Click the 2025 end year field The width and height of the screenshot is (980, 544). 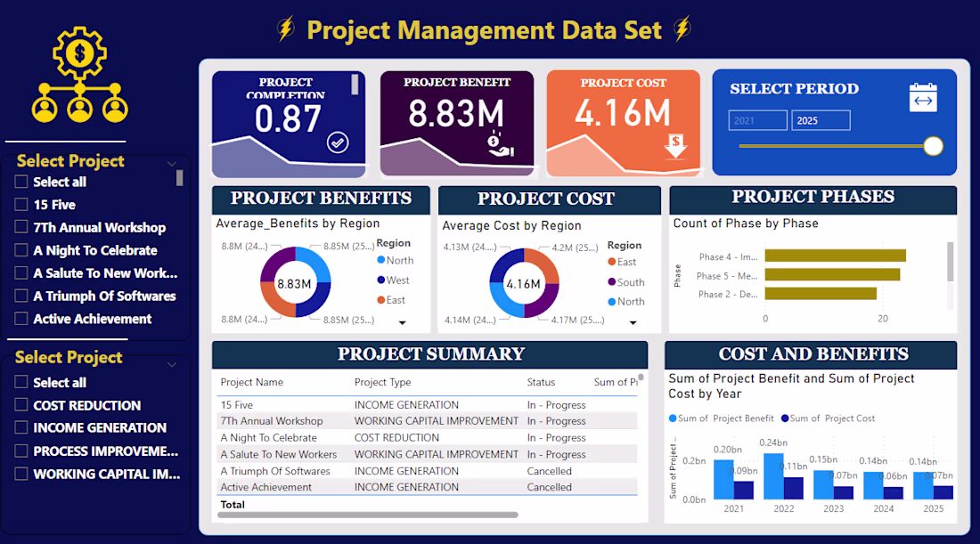[821, 120]
